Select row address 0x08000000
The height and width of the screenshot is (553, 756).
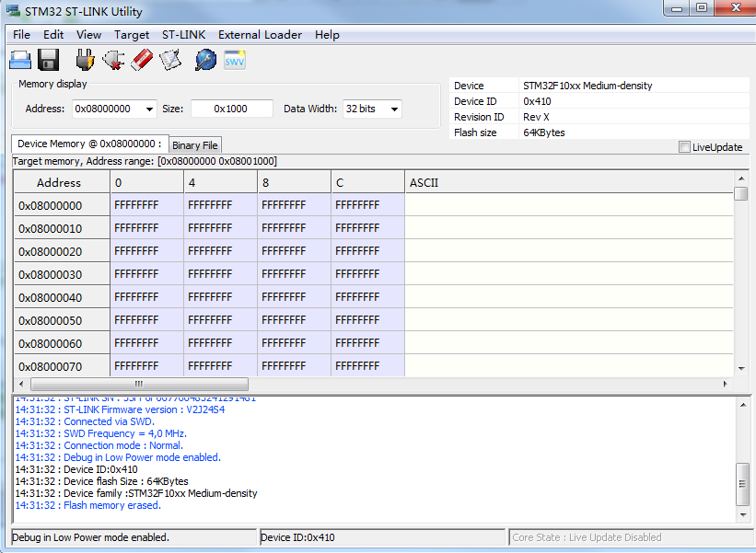pyautogui.click(x=62, y=206)
